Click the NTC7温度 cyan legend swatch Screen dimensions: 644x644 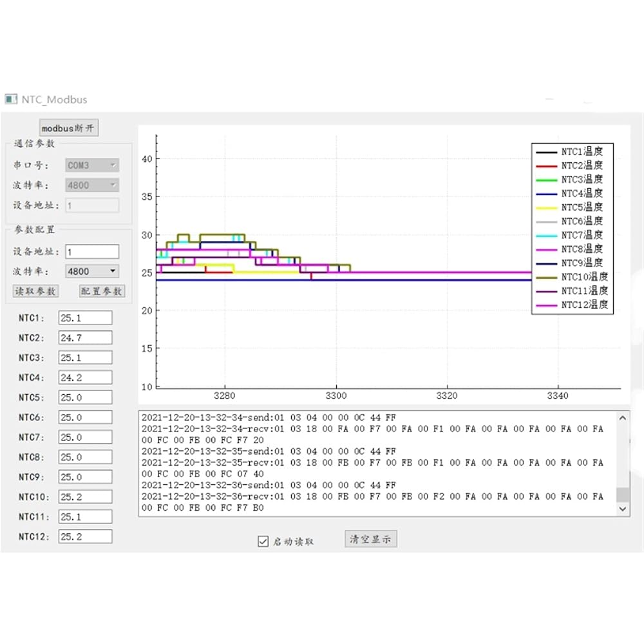point(546,236)
